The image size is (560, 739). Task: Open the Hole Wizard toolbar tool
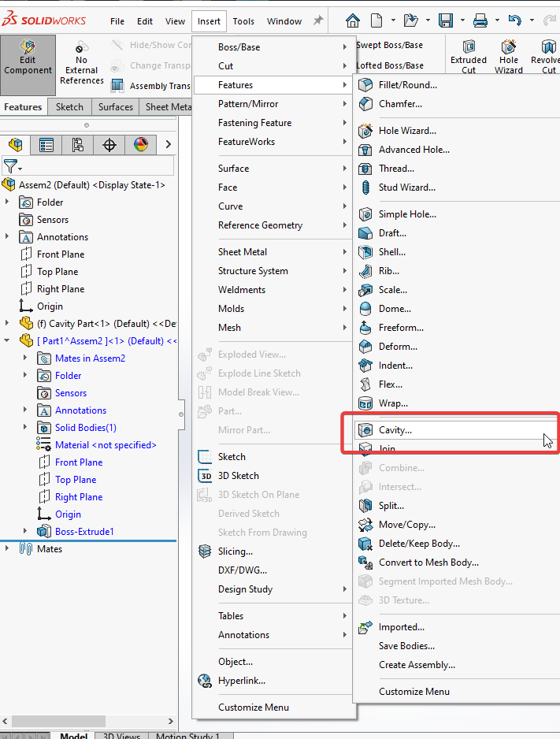[509, 57]
